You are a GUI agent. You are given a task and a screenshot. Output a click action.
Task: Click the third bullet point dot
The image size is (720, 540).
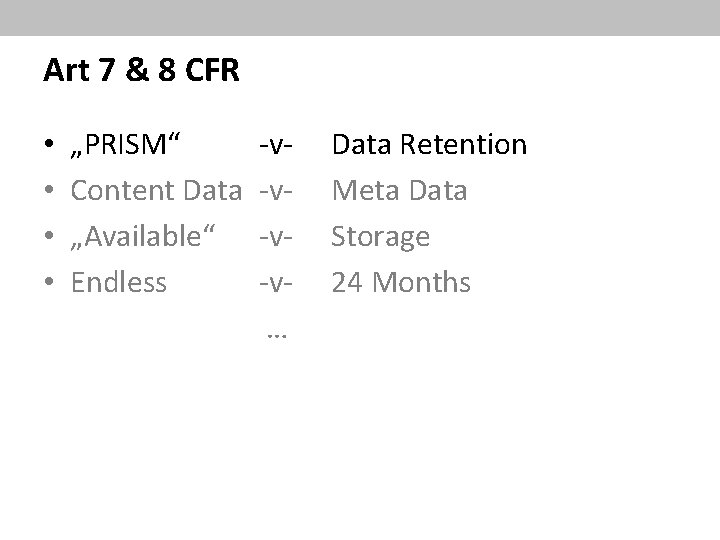point(50,238)
